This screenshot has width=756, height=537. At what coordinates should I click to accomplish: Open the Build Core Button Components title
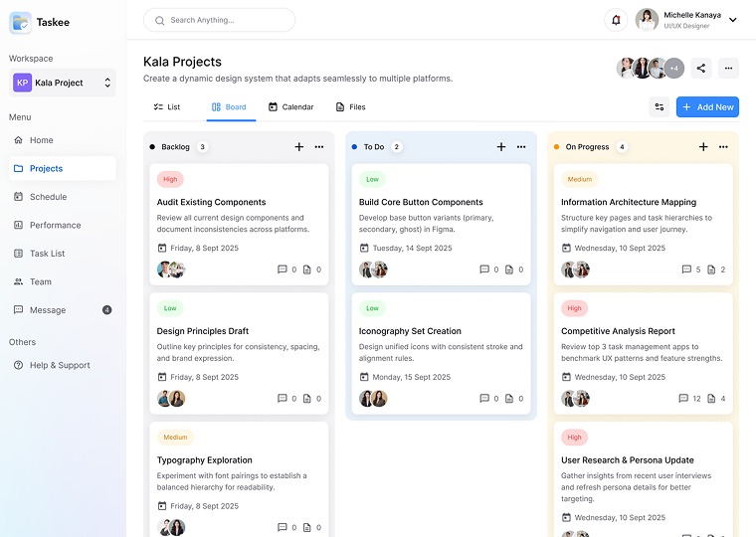tap(421, 202)
